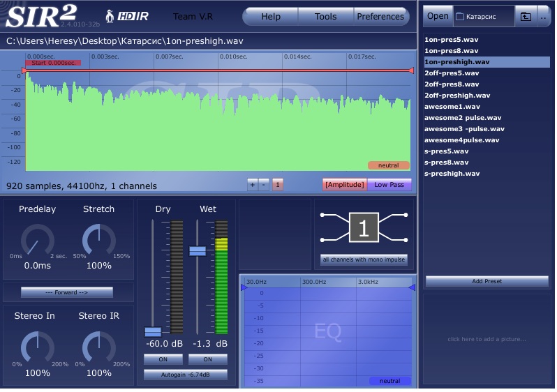Screen dimensions: 557x392
Task: Click the Open button in file browser
Action: pyautogui.click(x=438, y=16)
